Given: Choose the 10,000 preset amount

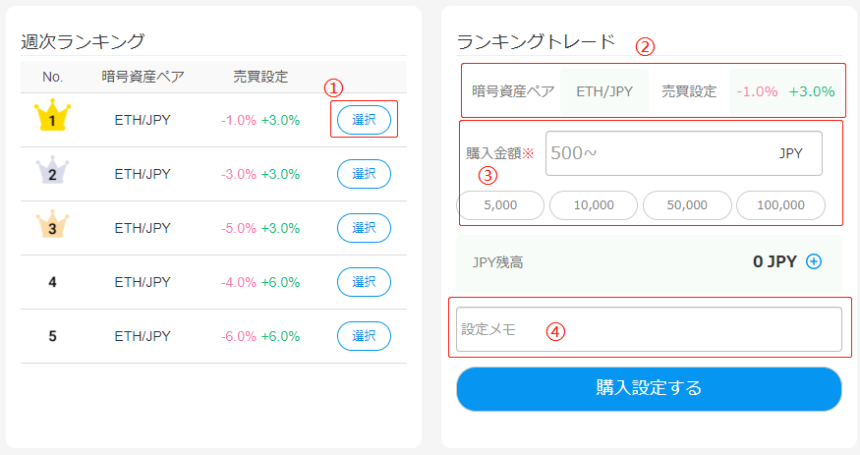Looking at the screenshot, I should pos(593,205).
